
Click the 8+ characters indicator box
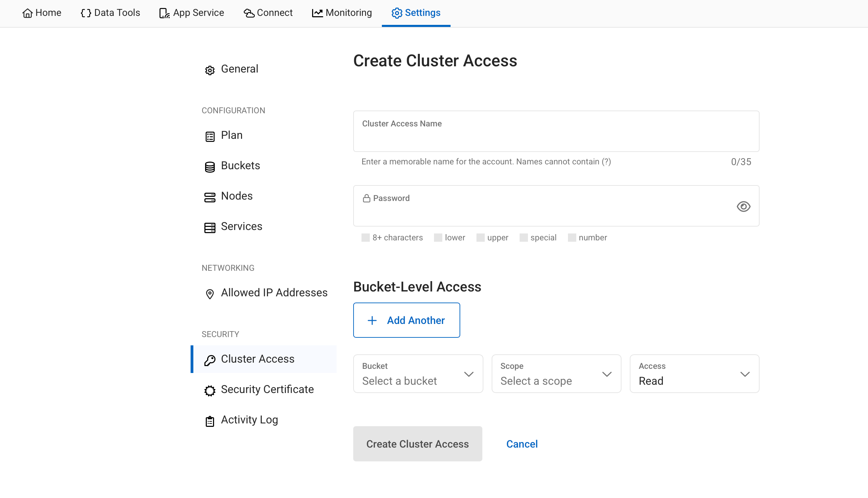365,238
